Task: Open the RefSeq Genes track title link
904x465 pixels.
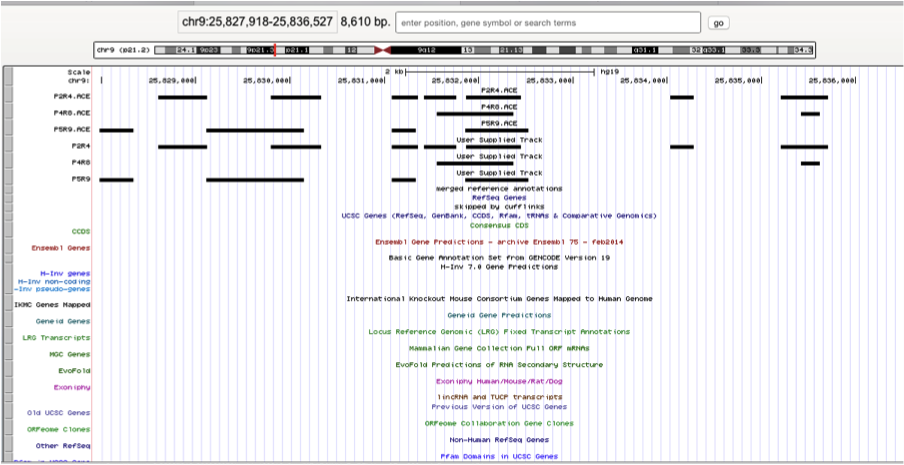Action: point(491,197)
